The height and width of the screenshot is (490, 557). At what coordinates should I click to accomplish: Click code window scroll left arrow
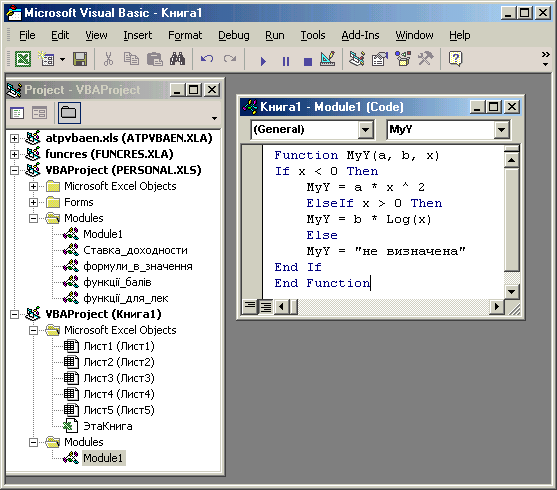tap(282, 306)
